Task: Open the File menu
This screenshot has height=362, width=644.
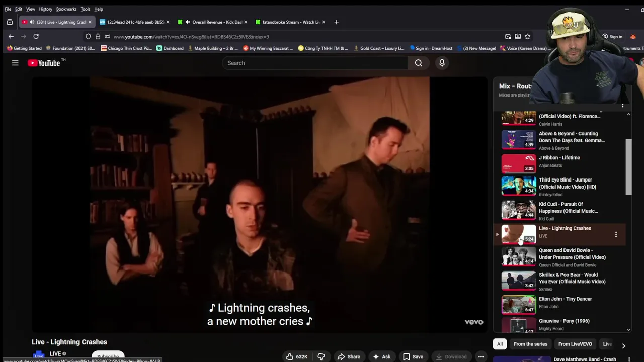Action: click(8, 9)
